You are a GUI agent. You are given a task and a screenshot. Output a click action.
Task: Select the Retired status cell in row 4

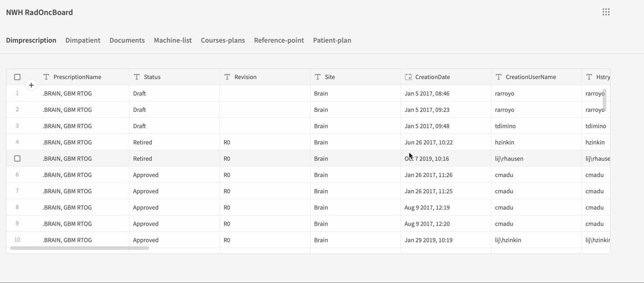point(142,142)
